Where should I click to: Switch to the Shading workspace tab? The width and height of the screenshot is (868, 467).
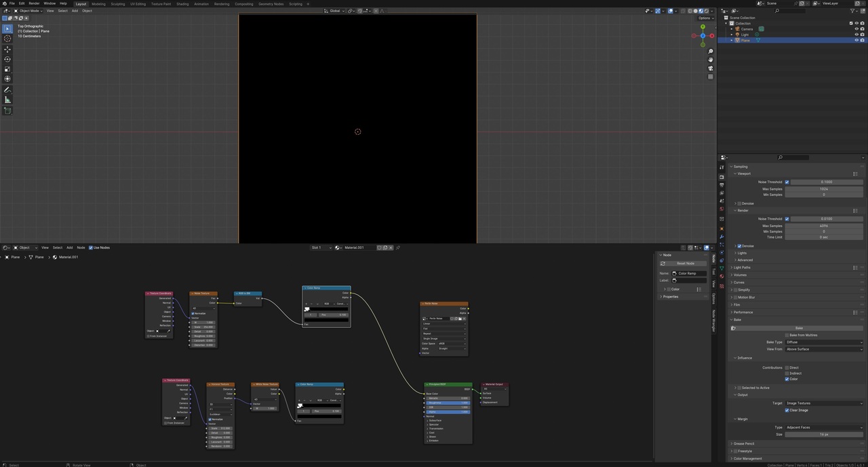click(x=182, y=3)
